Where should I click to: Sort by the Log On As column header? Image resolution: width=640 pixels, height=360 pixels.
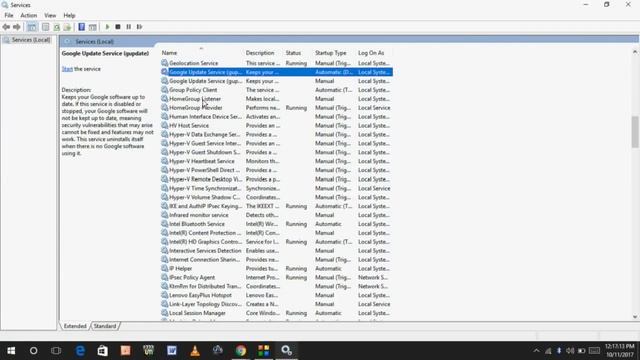(x=371, y=53)
